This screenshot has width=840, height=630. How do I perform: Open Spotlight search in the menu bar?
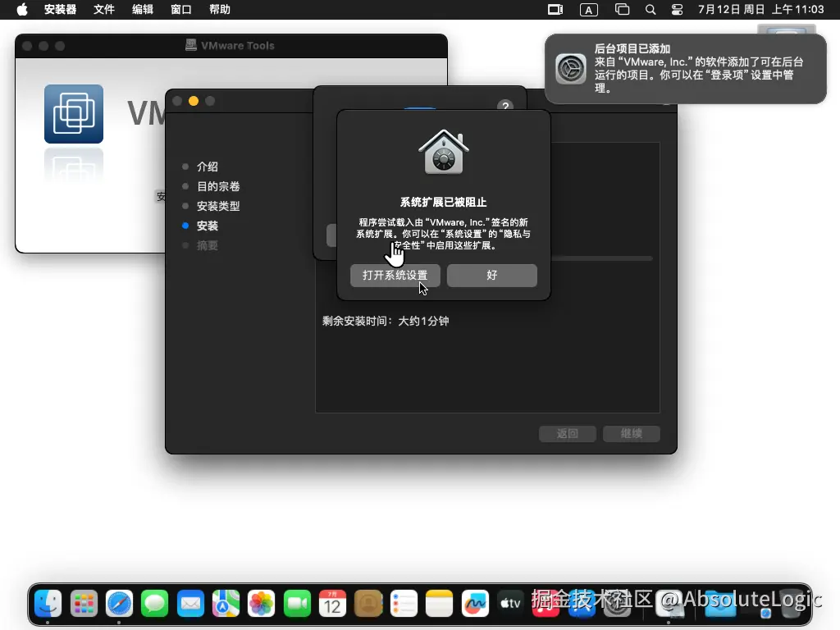pyautogui.click(x=651, y=10)
